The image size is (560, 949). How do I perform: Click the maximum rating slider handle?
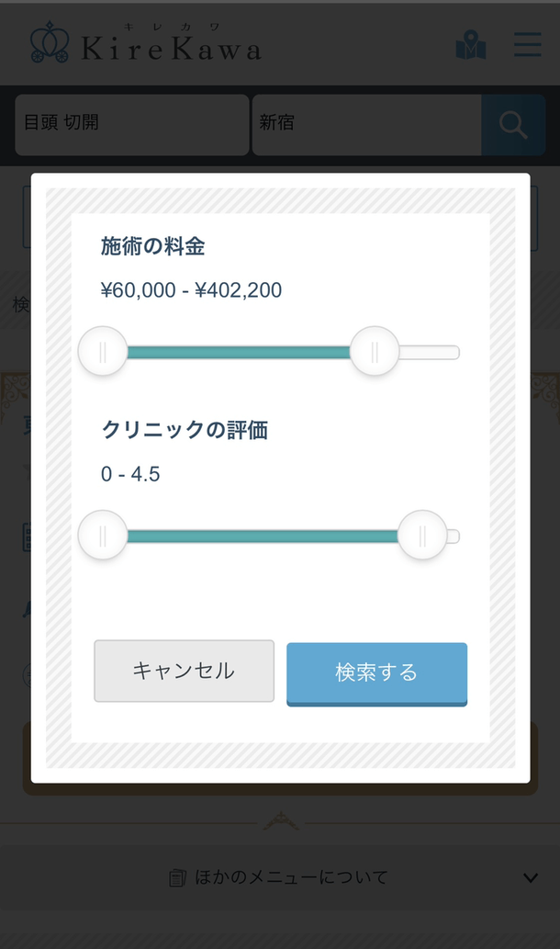[420, 534]
